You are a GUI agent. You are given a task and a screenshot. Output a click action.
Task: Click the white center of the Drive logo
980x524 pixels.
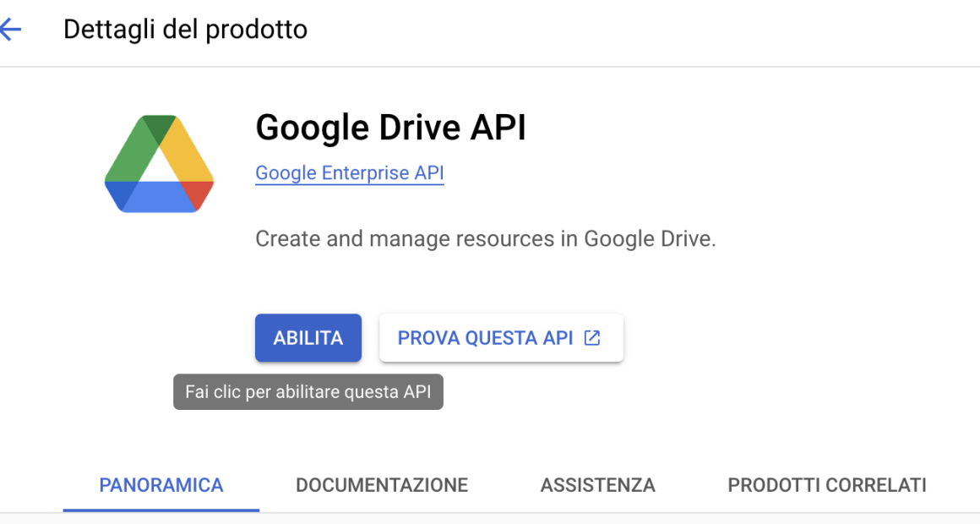tap(159, 169)
